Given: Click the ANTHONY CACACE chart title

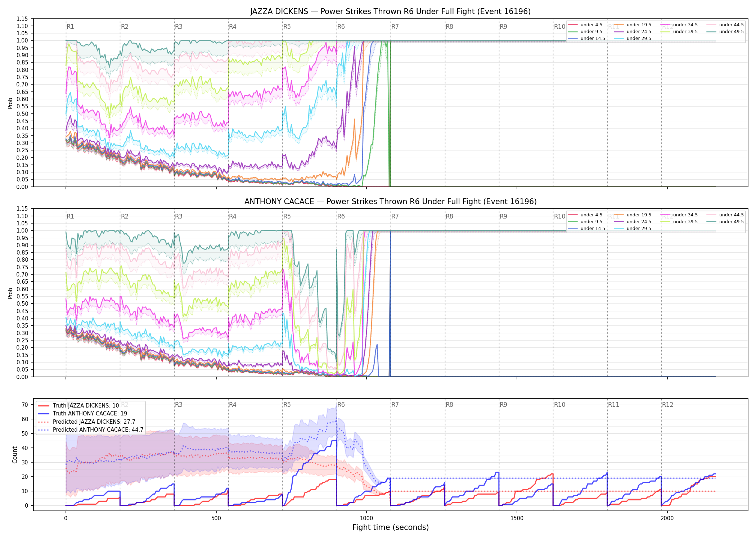Looking at the screenshot, I should point(391,202).
